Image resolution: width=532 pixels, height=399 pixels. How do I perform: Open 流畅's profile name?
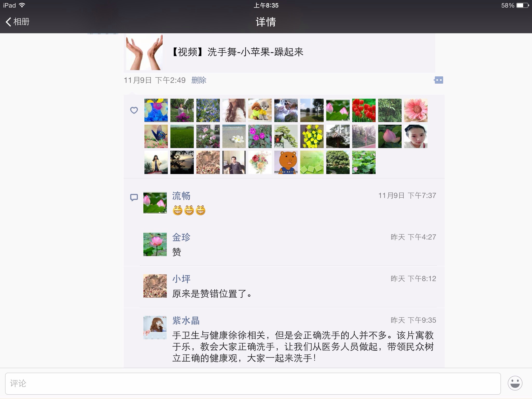(x=181, y=196)
